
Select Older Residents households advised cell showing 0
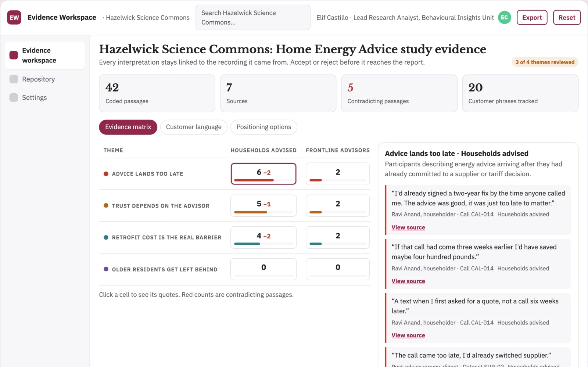coord(263,269)
